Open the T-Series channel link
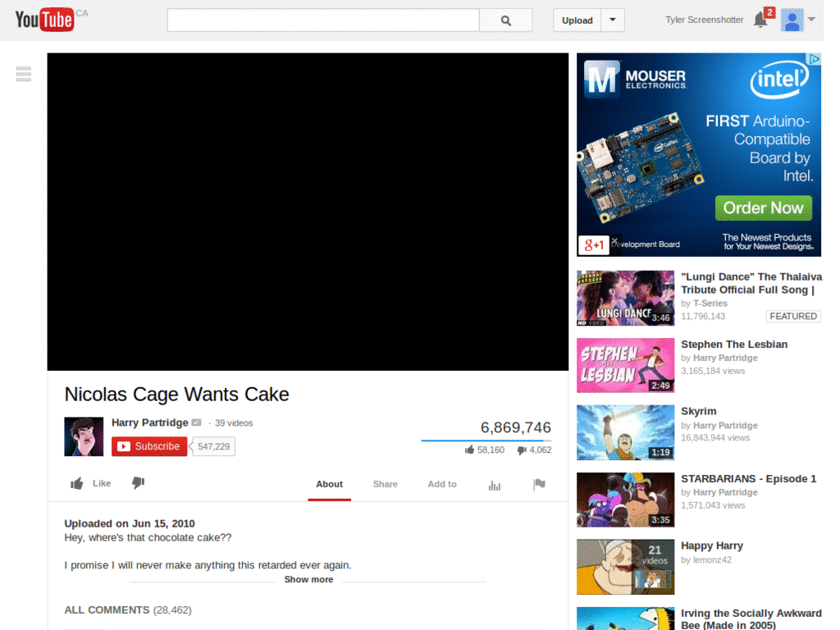This screenshot has height=630, width=840. pos(710,304)
